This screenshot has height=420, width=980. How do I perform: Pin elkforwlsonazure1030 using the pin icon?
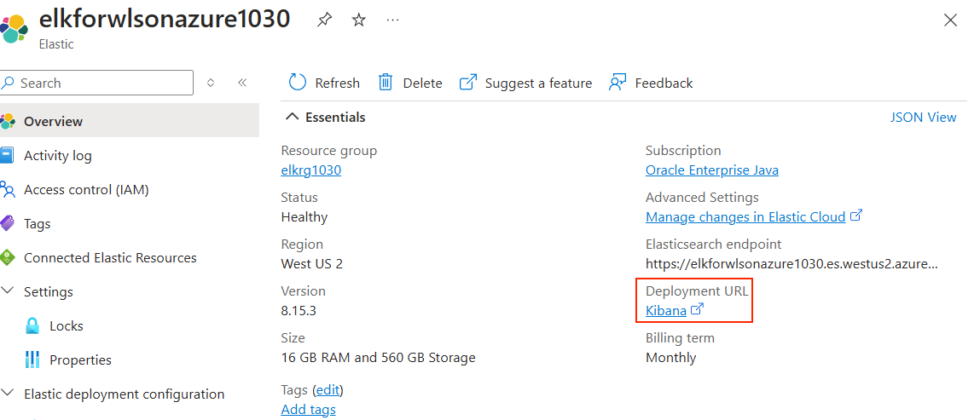coord(324,20)
